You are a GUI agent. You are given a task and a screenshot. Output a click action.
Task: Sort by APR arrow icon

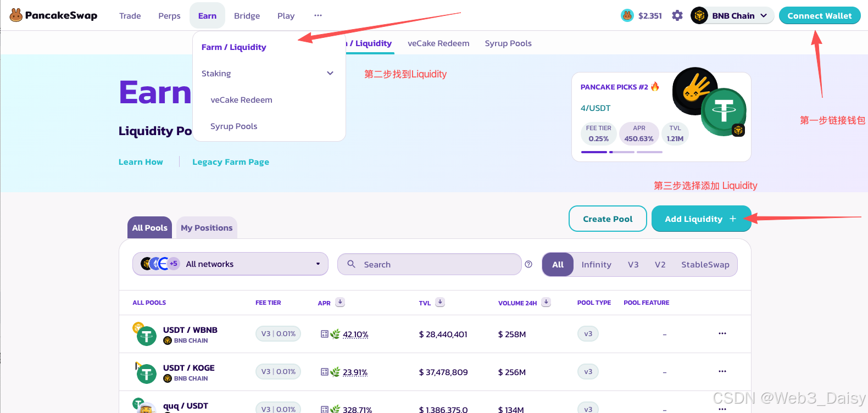tap(340, 302)
